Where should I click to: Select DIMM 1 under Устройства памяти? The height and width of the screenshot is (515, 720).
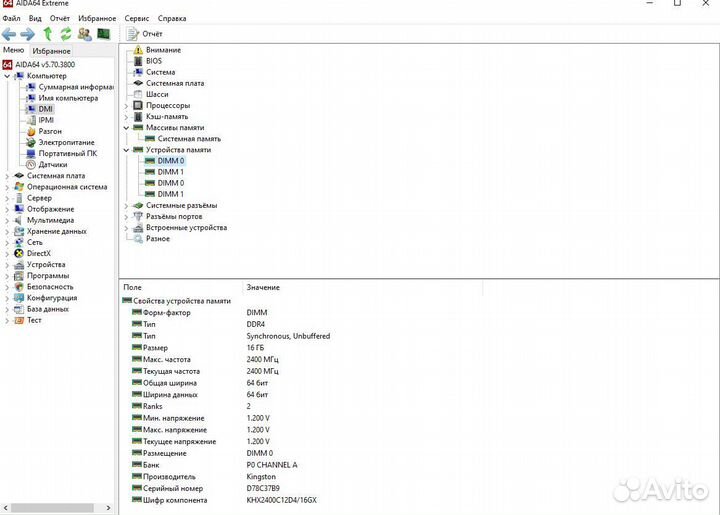(170, 172)
